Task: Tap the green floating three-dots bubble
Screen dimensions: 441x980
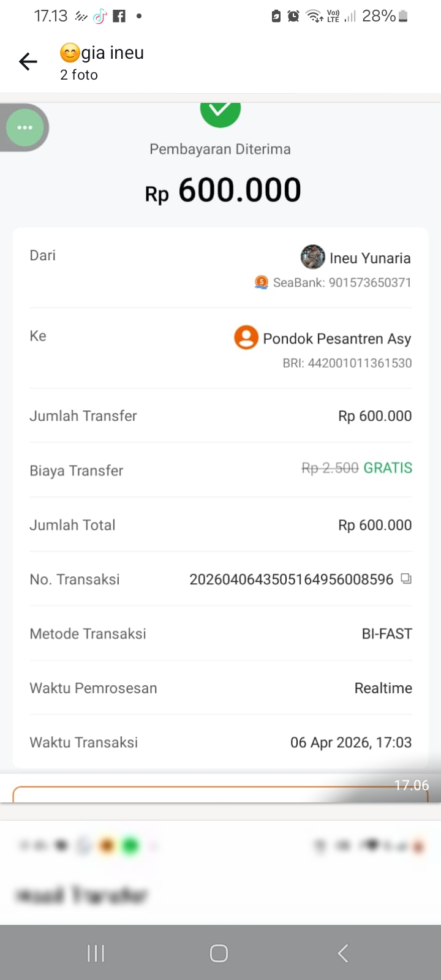Action: [24, 128]
